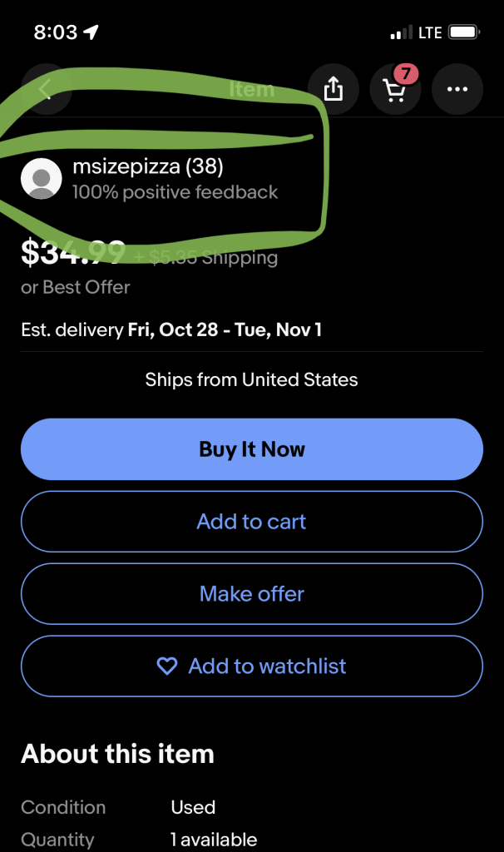Add this item to your watchlist
This screenshot has width=504, height=852.
pos(252,666)
